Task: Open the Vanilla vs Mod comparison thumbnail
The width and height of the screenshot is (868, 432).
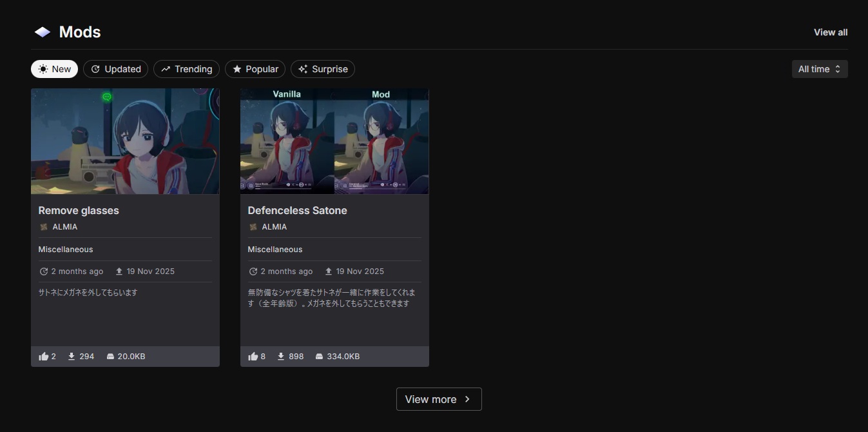Action: (x=334, y=141)
